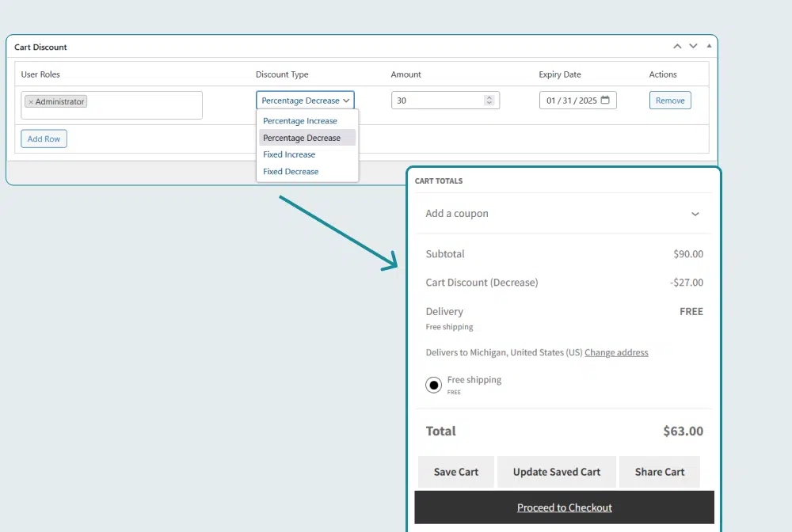Pick Fixed Increase discount type

point(289,154)
